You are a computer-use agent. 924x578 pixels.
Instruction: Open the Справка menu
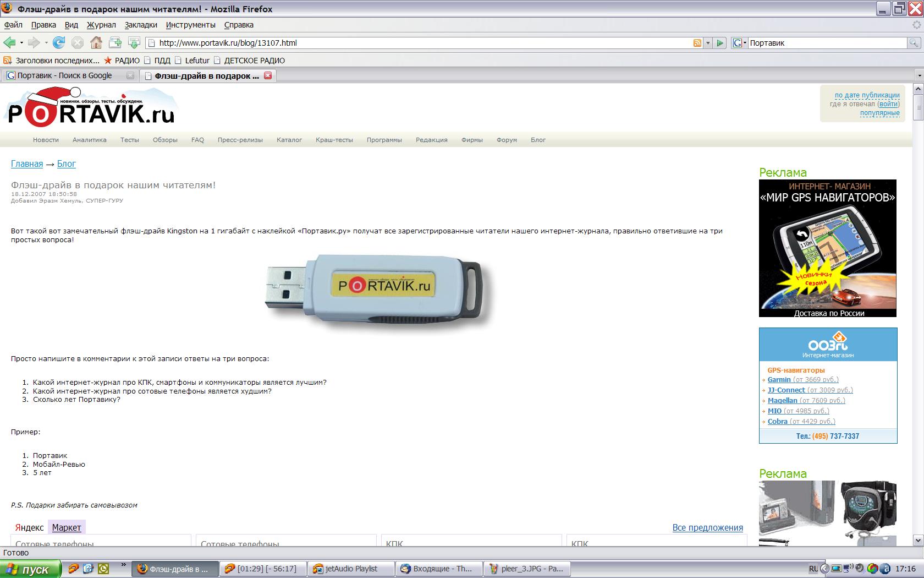pyautogui.click(x=239, y=25)
